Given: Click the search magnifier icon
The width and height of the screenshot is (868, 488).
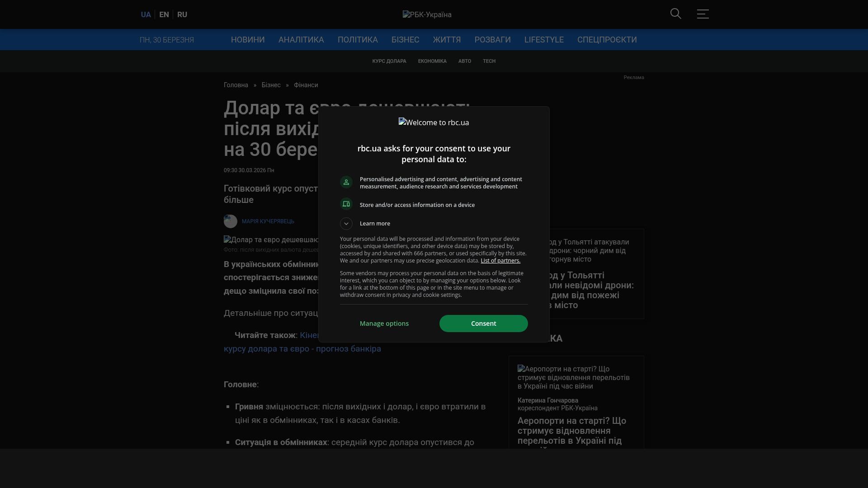Looking at the screenshot, I should 675,14.
